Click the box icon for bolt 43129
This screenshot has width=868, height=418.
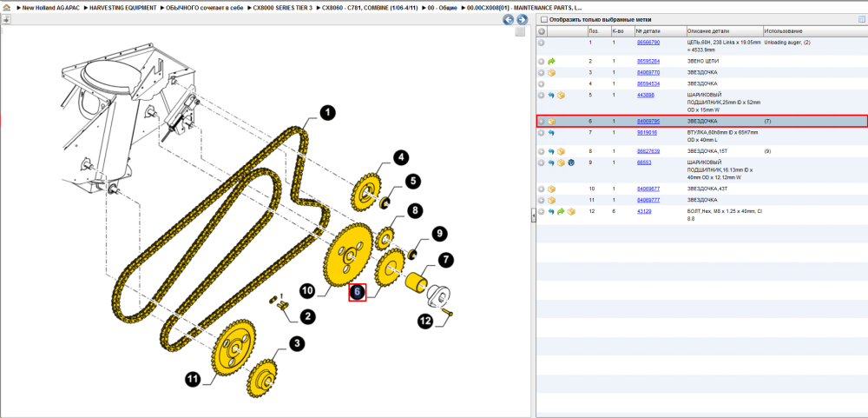[570, 212]
